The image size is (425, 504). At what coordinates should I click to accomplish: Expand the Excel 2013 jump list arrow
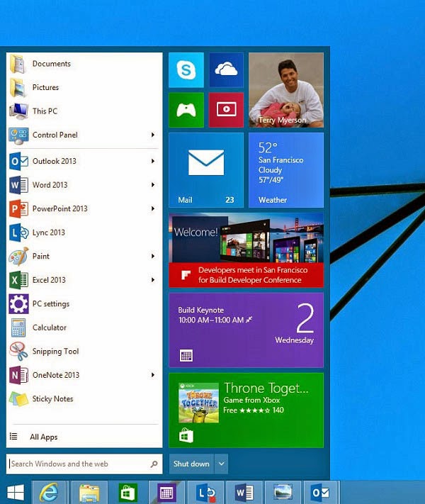(153, 280)
